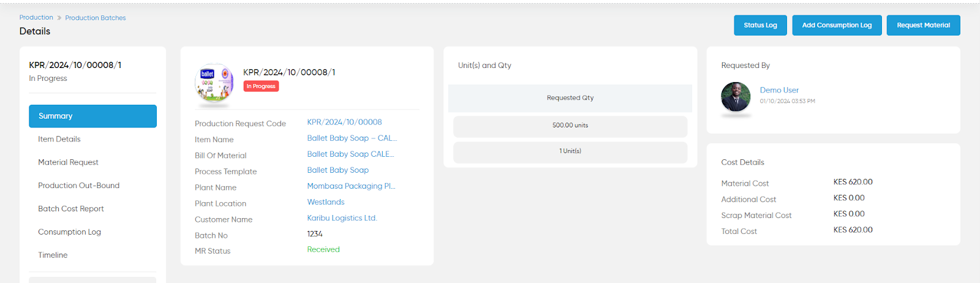Open production request KPR/2024/10/00008 link
The image size is (980, 283).
point(344,123)
